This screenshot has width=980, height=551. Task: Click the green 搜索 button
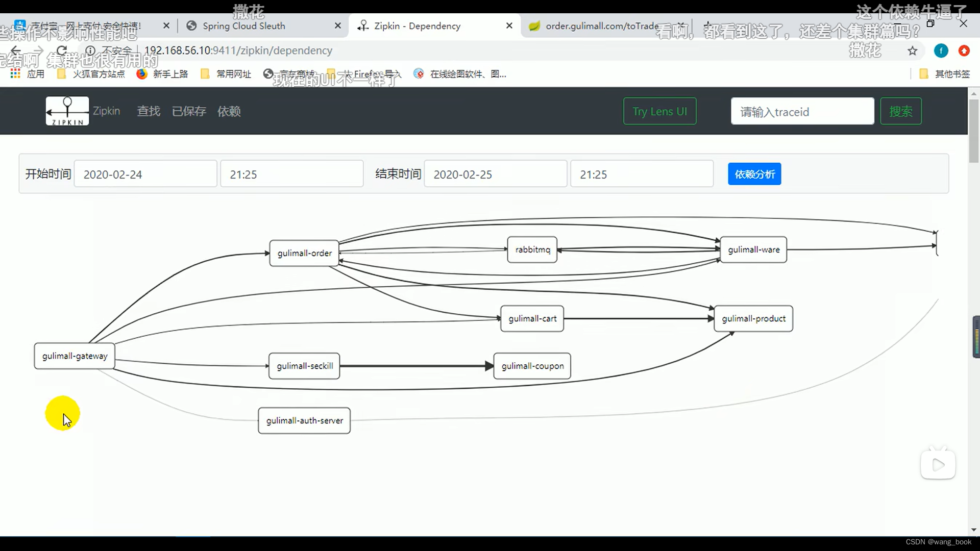coord(901,111)
